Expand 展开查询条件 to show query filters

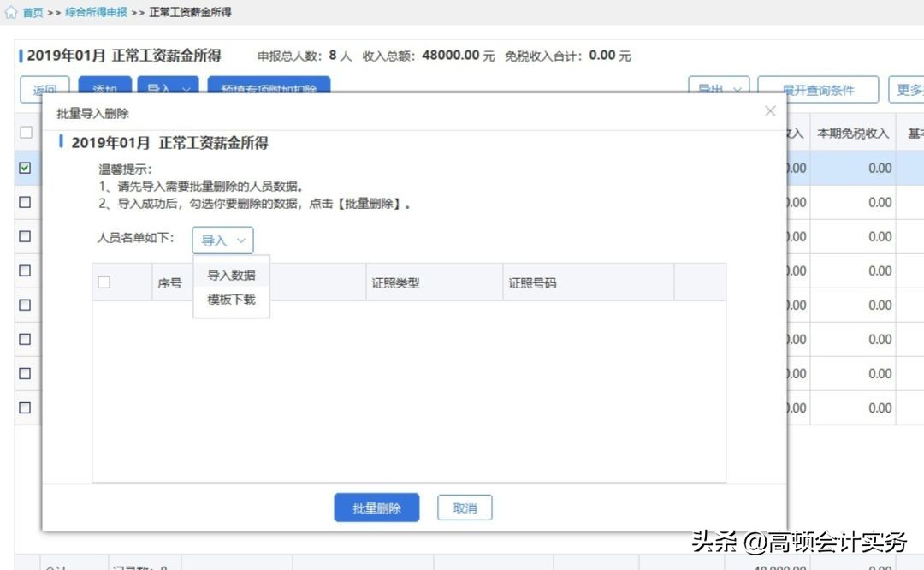coord(816,89)
